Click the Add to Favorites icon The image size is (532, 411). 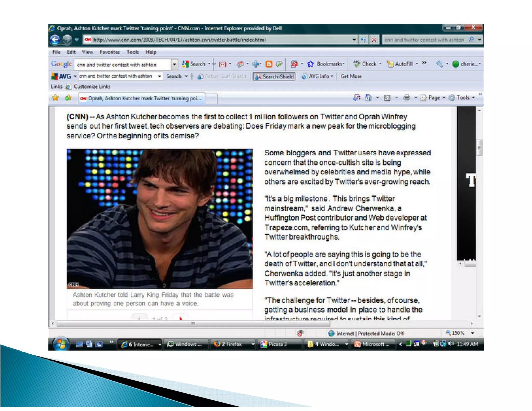tap(68, 98)
